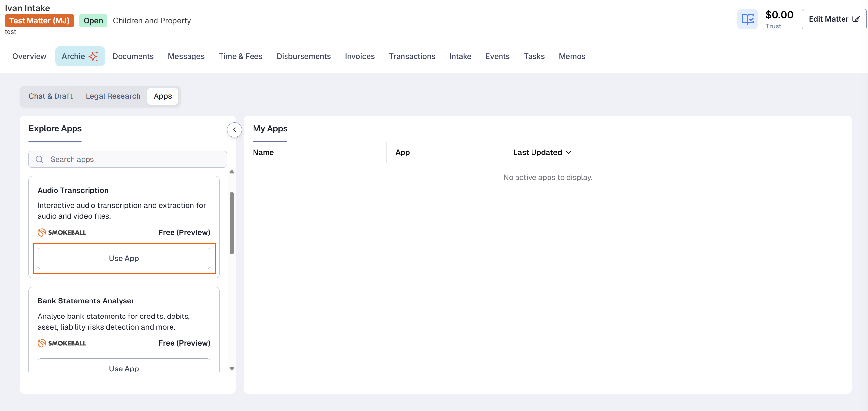Click the Name column header
This screenshot has height=411, width=868.
click(263, 152)
